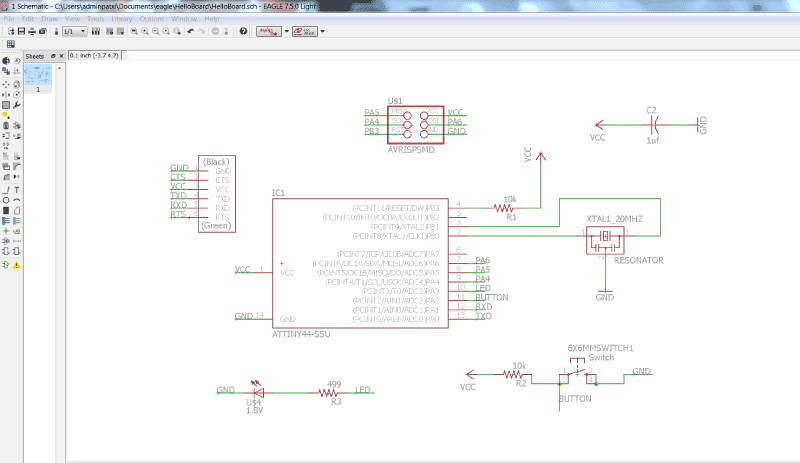Select the Net tool
This screenshot has height=463, width=800.
17,221
